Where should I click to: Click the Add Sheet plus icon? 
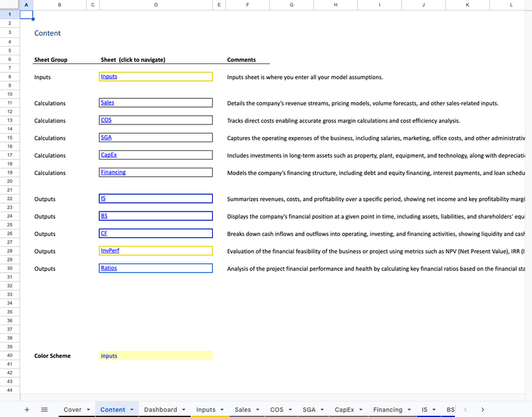point(27,410)
